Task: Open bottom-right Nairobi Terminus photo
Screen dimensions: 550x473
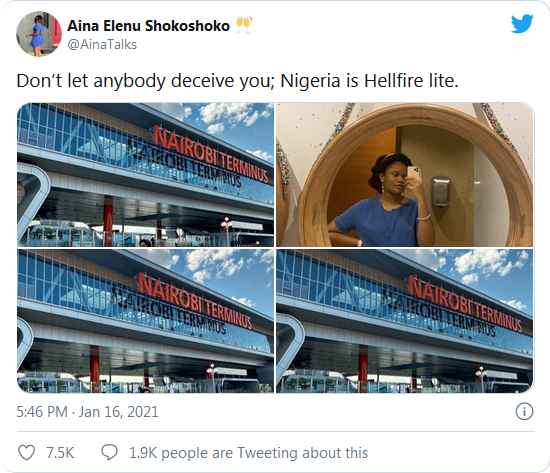Action: click(404, 321)
